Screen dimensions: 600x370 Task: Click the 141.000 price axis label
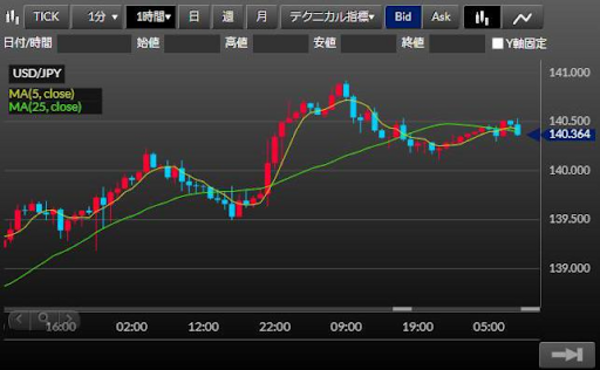point(569,72)
